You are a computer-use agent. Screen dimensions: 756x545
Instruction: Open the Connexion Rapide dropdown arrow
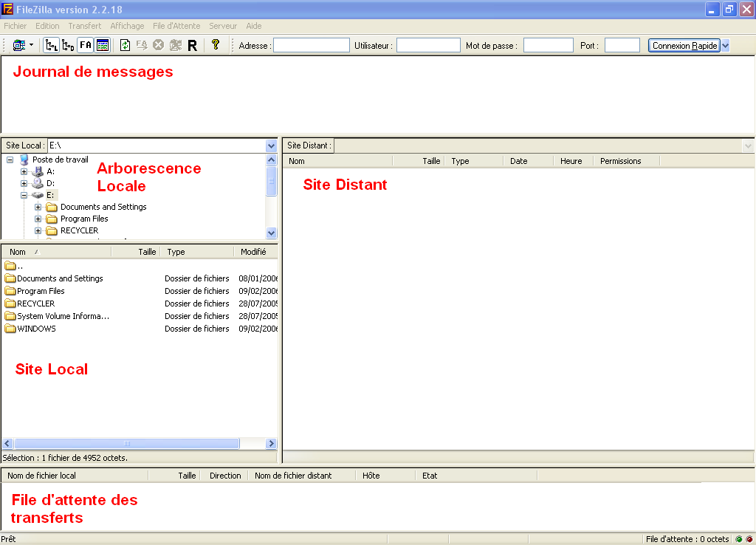[x=724, y=45]
